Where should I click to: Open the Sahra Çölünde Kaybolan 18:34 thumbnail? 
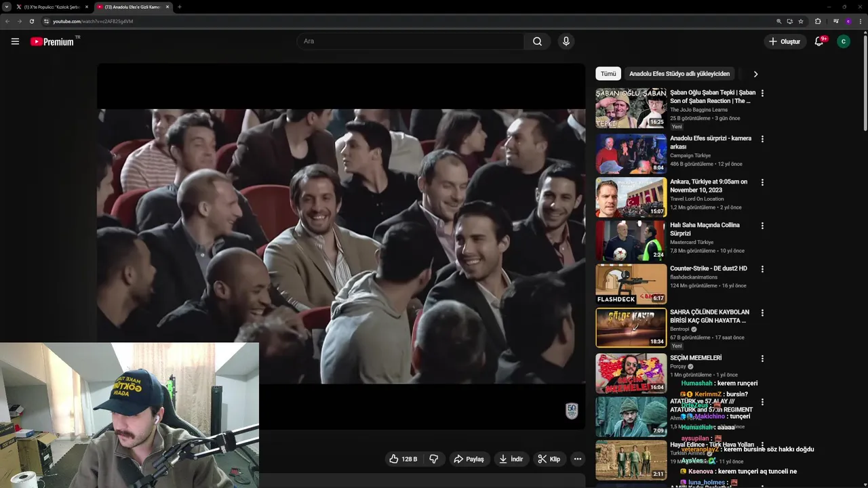(x=631, y=328)
